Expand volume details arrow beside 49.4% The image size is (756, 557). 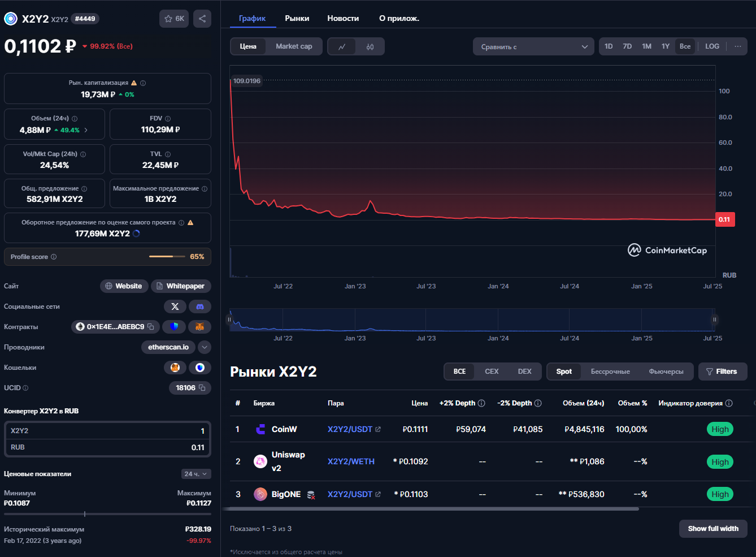point(86,130)
